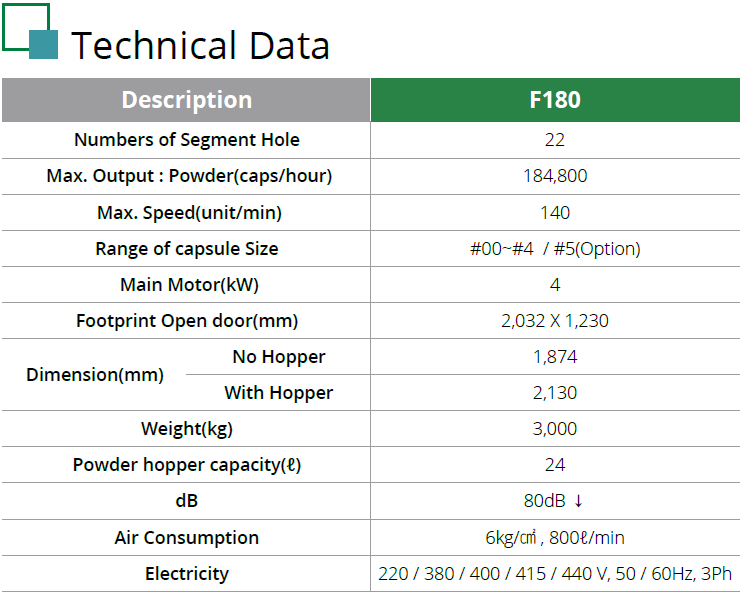Select the Max. Speed(unit/min) row label
This screenshot has width=742, height=594.
(x=189, y=212)
